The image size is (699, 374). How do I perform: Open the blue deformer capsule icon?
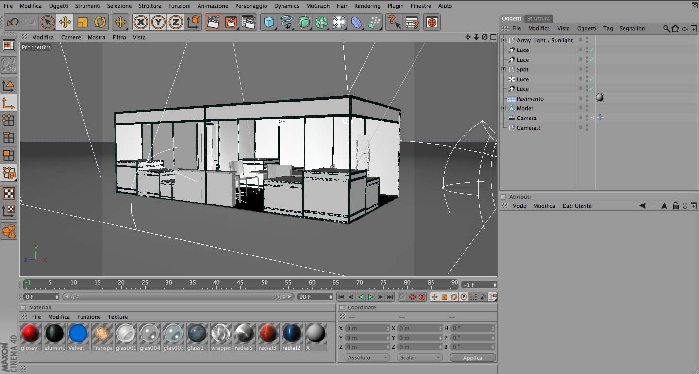pyautogui.click(x=356, y=22)
